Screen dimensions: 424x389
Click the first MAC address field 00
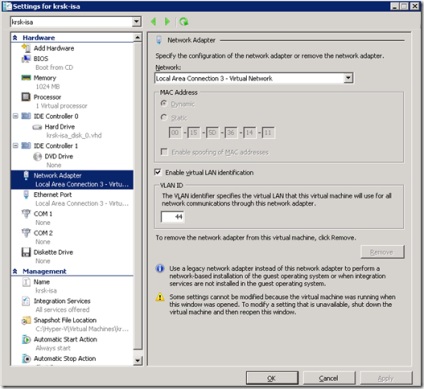(175, 133)
